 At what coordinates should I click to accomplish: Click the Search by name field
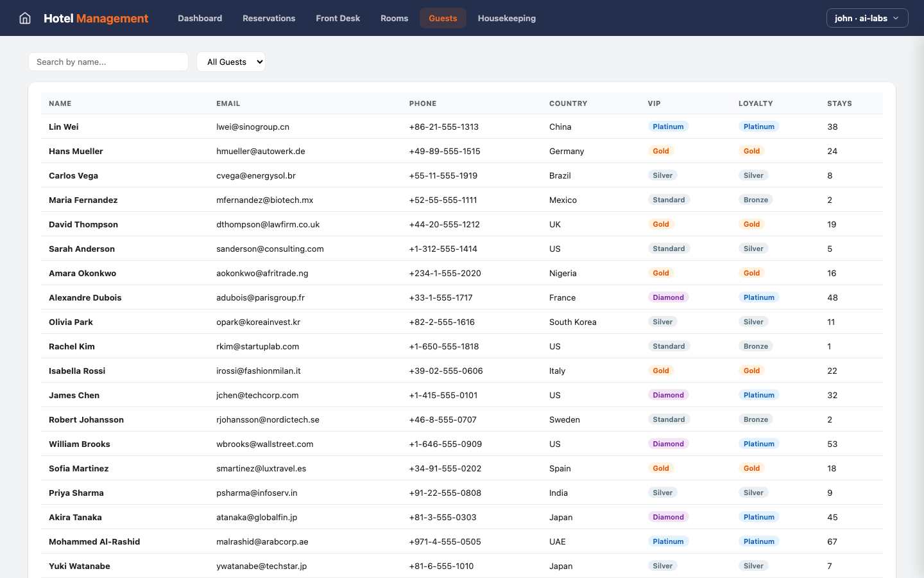pos(108,62)
